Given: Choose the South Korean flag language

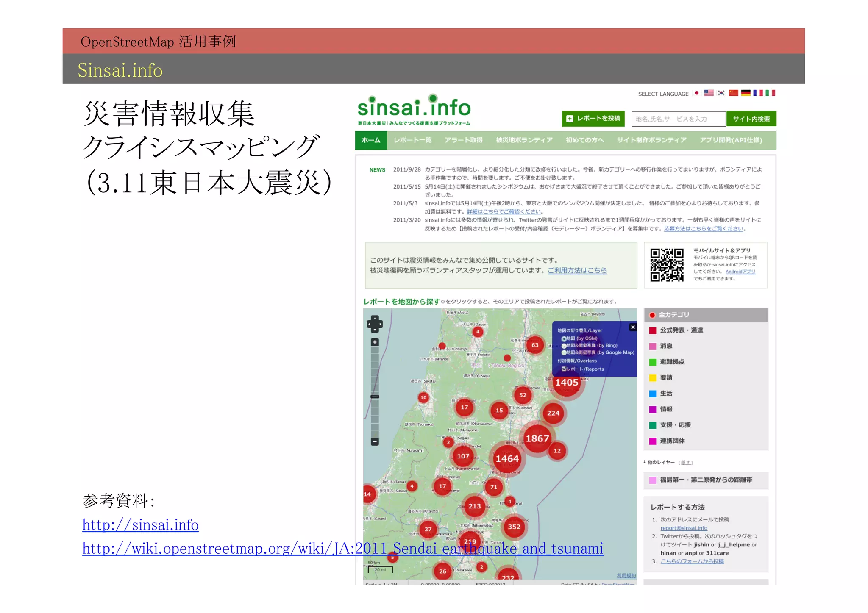Looking at the screenshot, I should [x=721, y=93].
